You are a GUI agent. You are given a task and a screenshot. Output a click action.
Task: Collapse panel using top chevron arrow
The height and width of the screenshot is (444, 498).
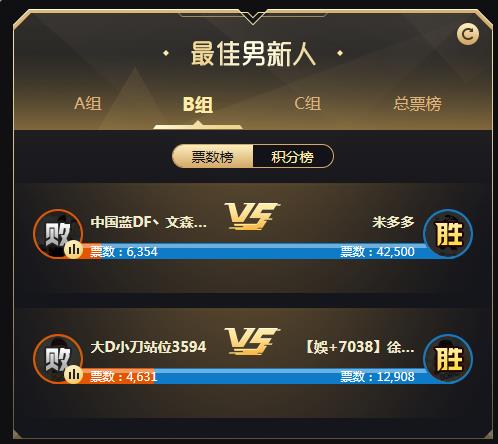click(252, 17)
